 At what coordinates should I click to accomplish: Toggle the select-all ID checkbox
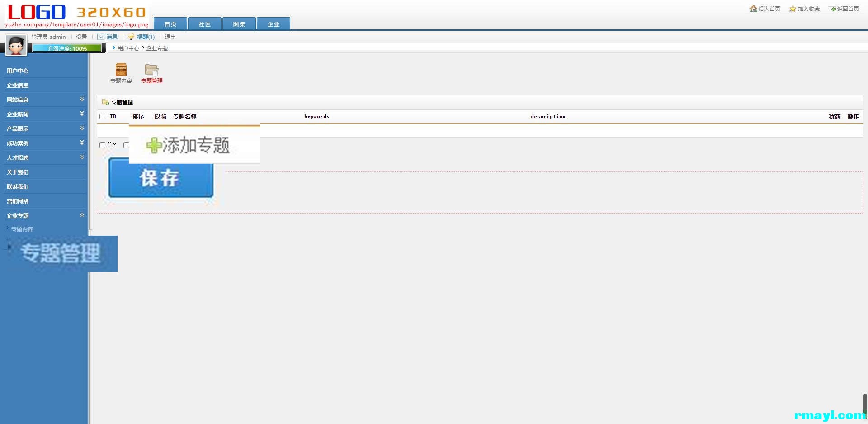[x=103, y=117]
